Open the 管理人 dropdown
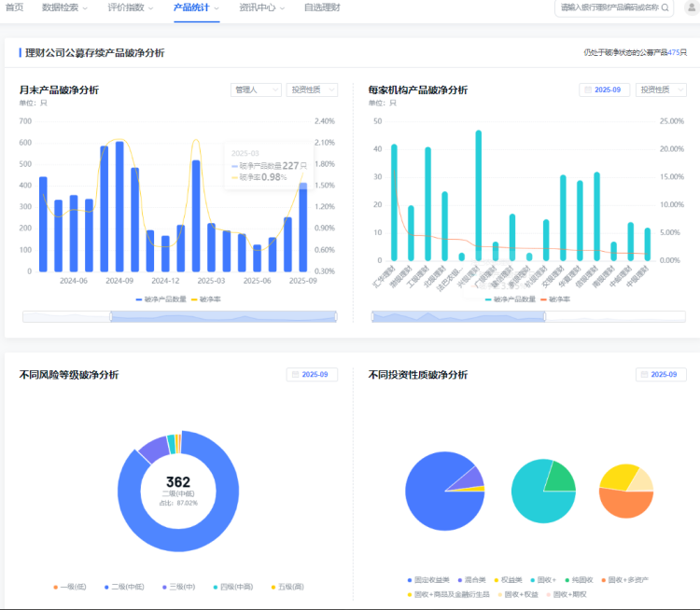This screenshot has width=700, height=610. [x=256, y=90]
